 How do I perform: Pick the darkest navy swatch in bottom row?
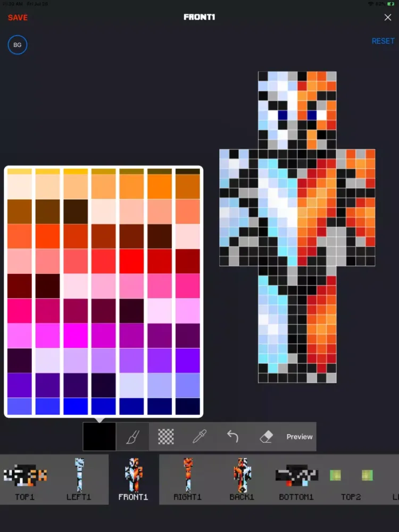[187, 406]
